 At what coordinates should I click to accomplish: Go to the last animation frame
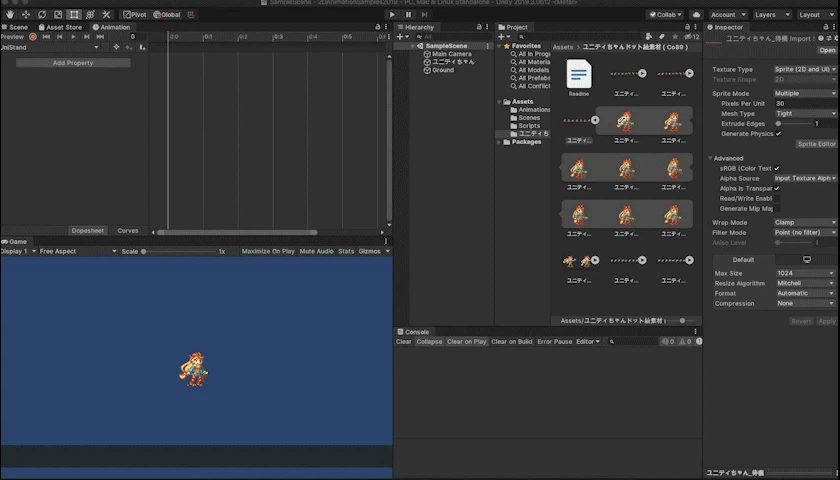100,36
